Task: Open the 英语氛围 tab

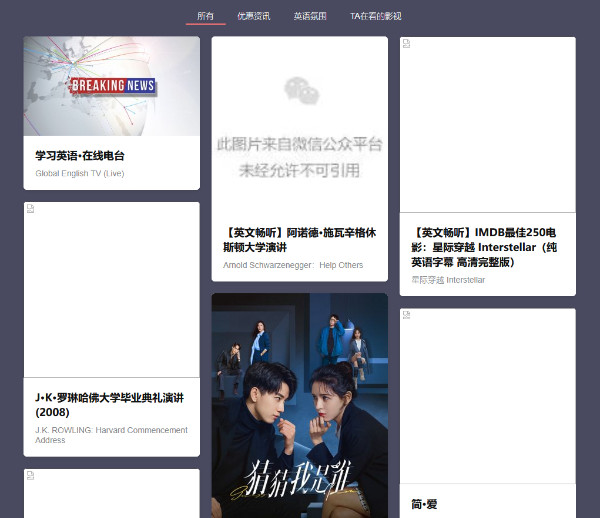Action: coord(310,16)
